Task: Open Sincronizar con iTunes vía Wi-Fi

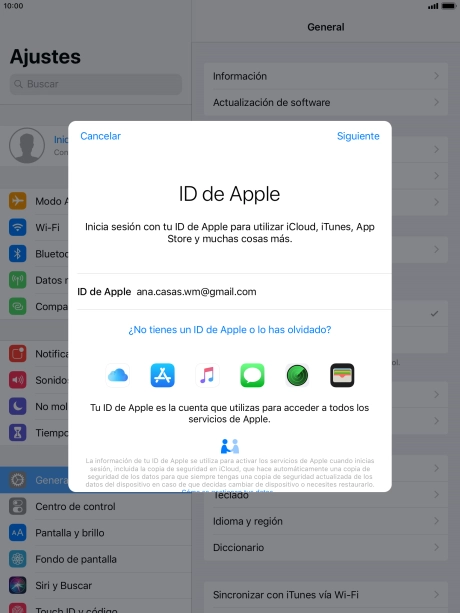Action: tap(326, 595)
